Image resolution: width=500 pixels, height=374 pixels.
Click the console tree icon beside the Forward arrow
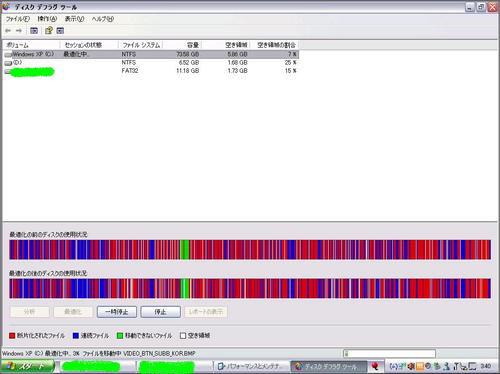34,31
